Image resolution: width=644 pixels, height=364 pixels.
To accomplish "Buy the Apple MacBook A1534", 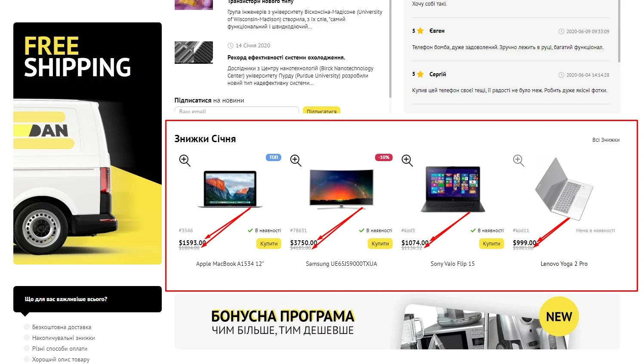I will tap(269, 244).
